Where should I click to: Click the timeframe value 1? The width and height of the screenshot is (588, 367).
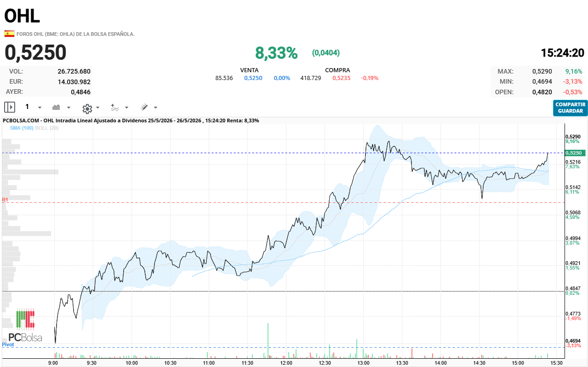(27, 107)
